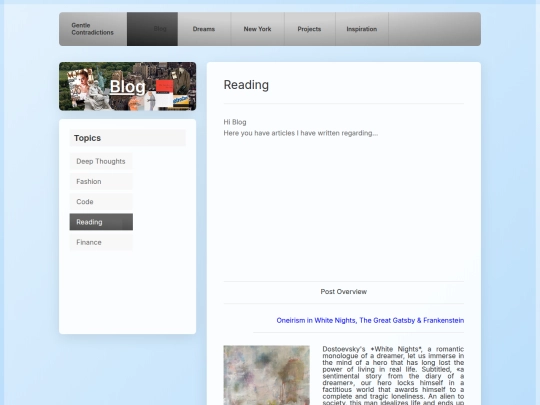Open the New York navigation item
Screen dimensions: 540x405
(257, 29)
